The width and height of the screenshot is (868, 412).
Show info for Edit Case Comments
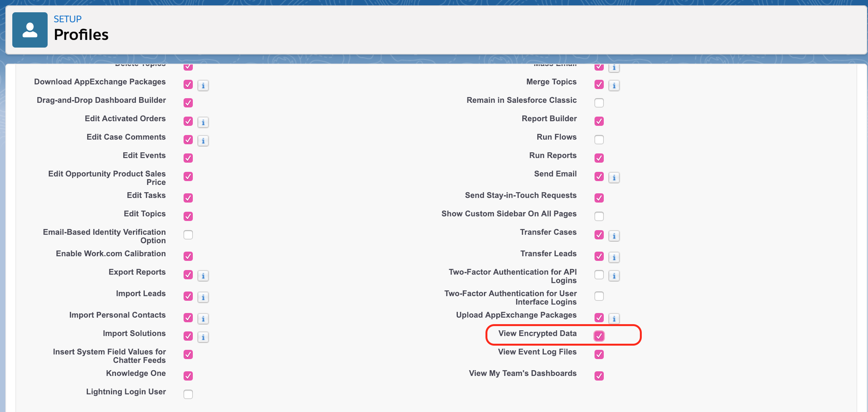coord(203,141)
